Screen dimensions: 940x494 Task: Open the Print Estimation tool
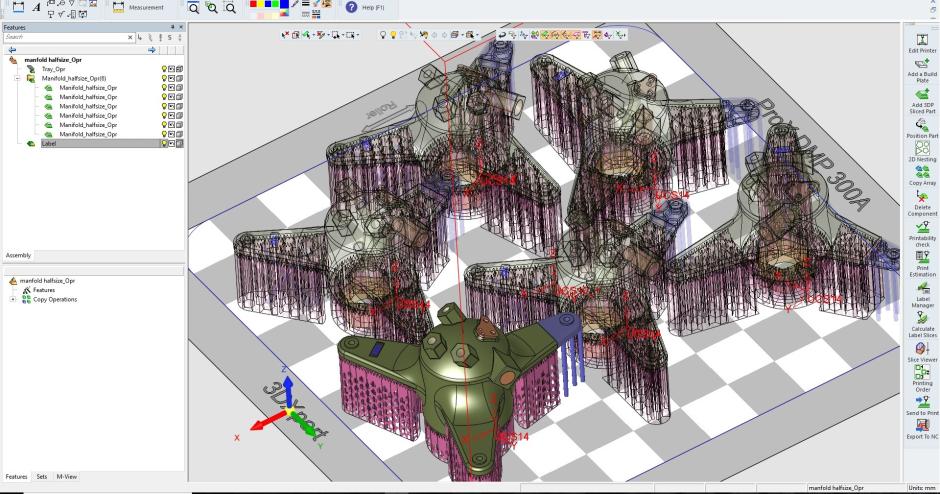pos(920,260)
